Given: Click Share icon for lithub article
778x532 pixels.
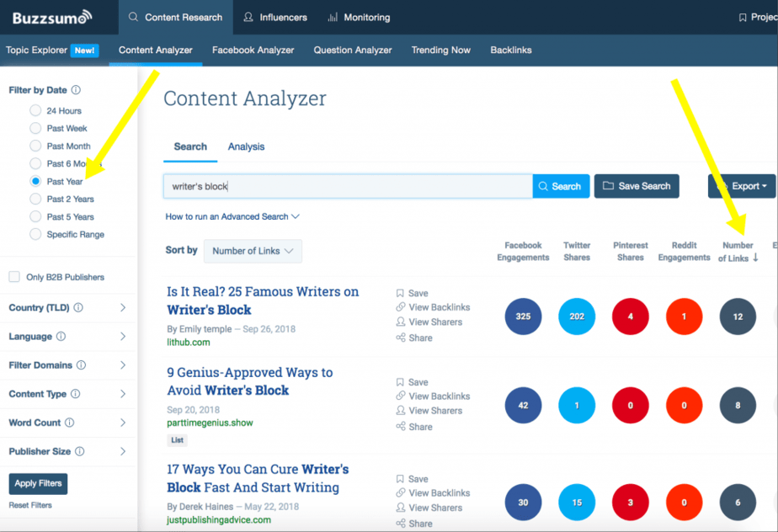Looking at the screenshot, I should click(x=401, y=338).
